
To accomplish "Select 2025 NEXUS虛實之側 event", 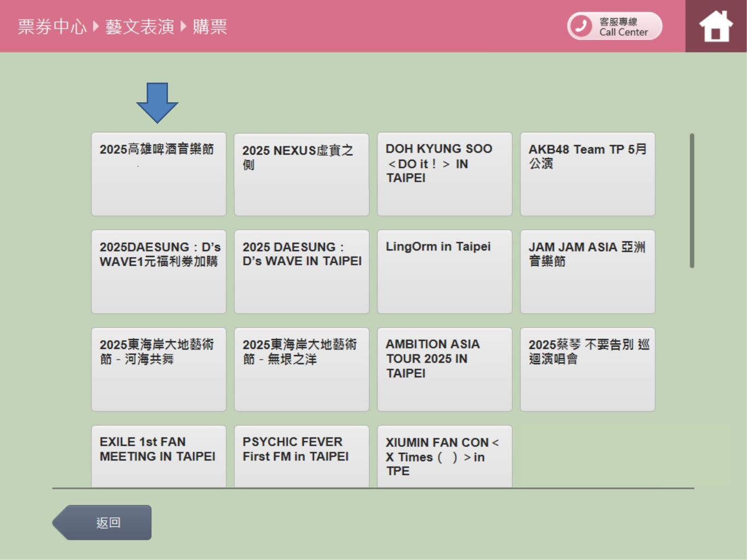I will click(302, 174).
